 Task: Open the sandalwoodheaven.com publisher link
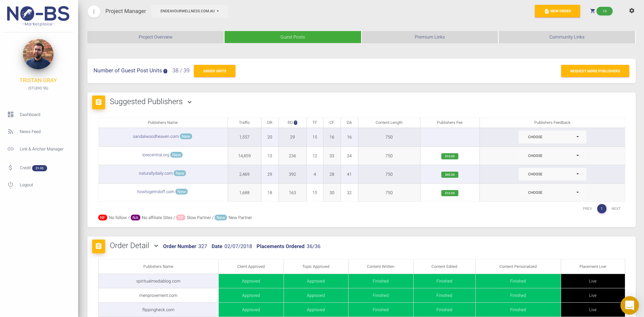coord(156,136)
